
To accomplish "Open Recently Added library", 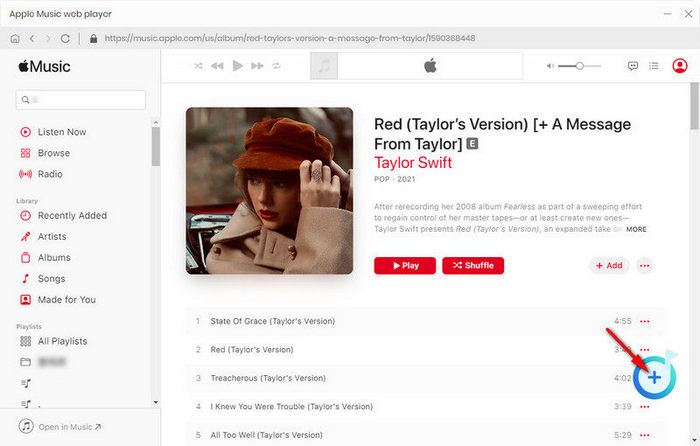I will 63,216.
